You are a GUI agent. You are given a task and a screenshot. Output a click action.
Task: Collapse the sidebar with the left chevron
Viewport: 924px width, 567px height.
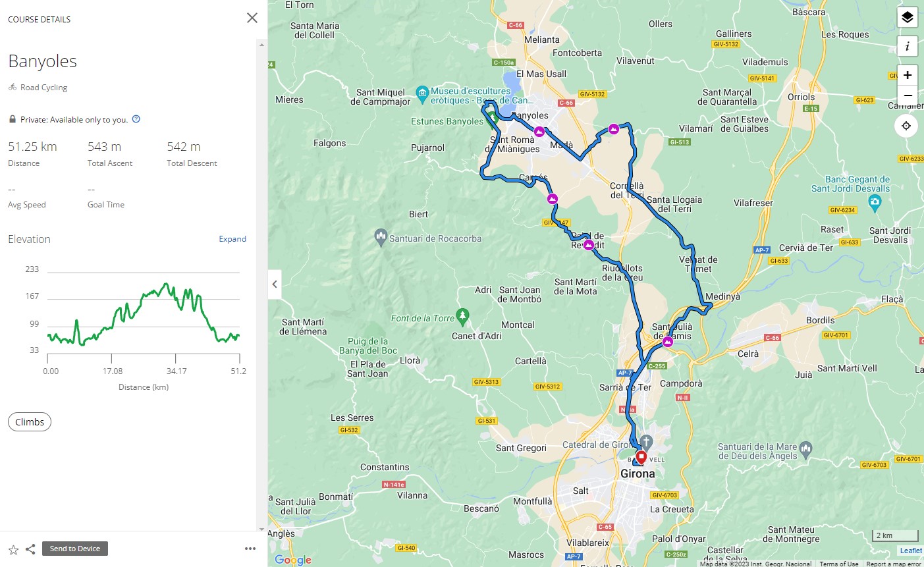275,284
